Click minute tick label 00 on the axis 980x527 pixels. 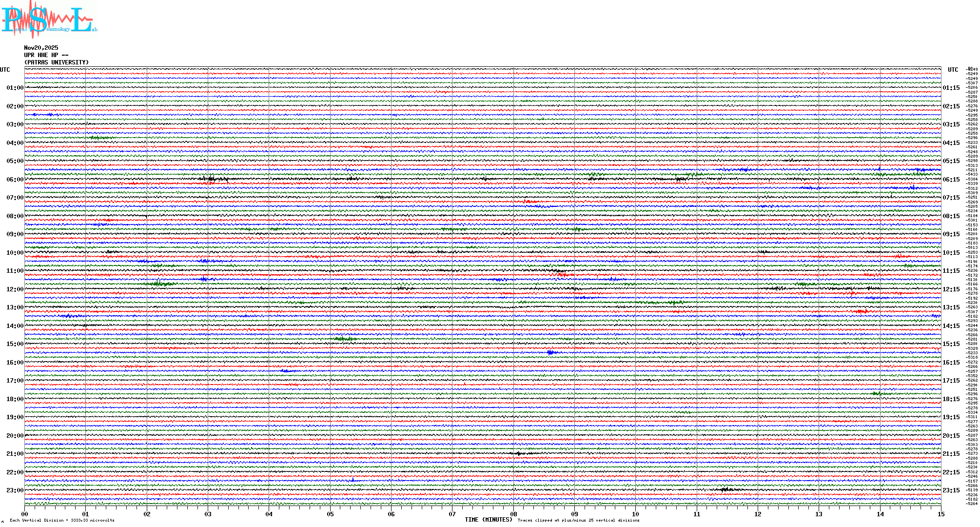[25, 514]
